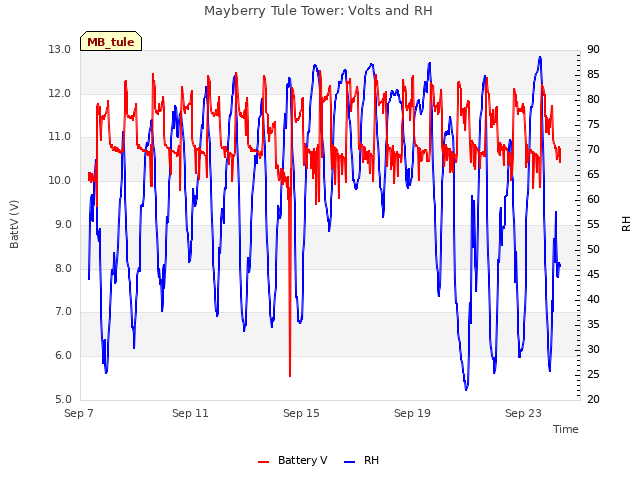Click the 11.0 voltage tick label
The width and height of the screenshot is (640, 480).
(60, 136)
